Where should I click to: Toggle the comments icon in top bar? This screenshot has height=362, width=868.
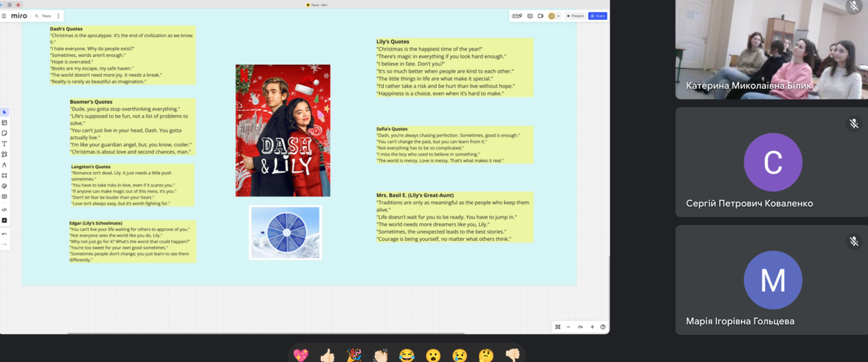click(x=530, y=16)
